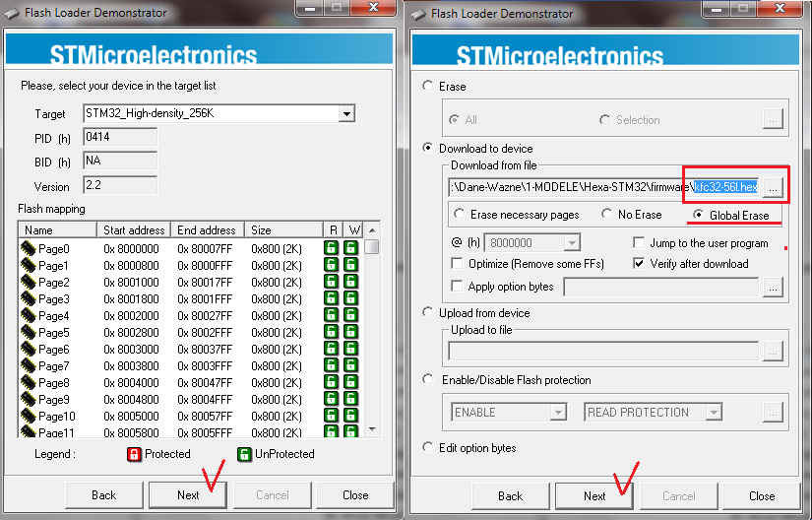Click Back in the download options window
The height and width of the screenshot is (520, 812).
[x=510, y=495]
